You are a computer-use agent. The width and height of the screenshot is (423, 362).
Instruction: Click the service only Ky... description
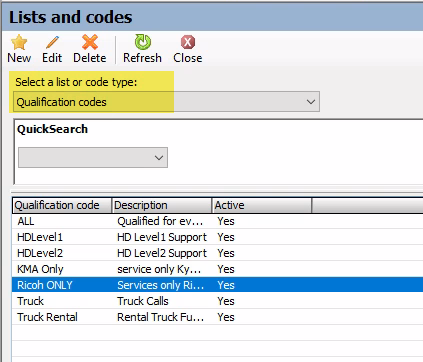pyautogui.click(x=159, y=269)
